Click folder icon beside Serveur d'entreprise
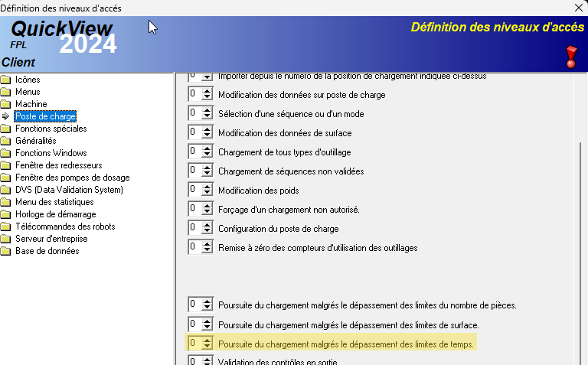The image size is (588, 365). pos(7,239)
